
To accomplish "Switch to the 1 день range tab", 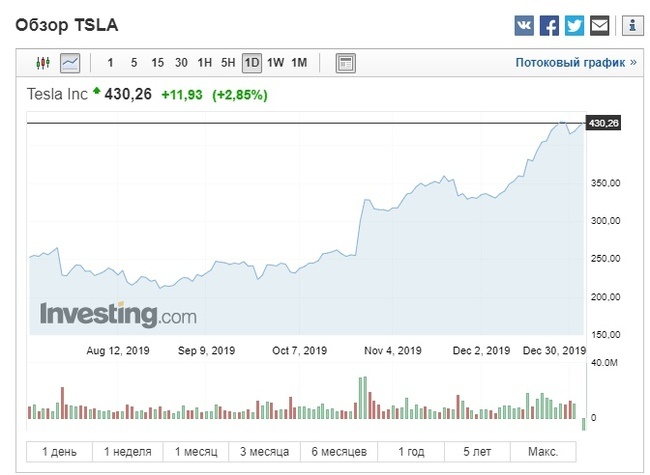I will (x=59, y=452).
